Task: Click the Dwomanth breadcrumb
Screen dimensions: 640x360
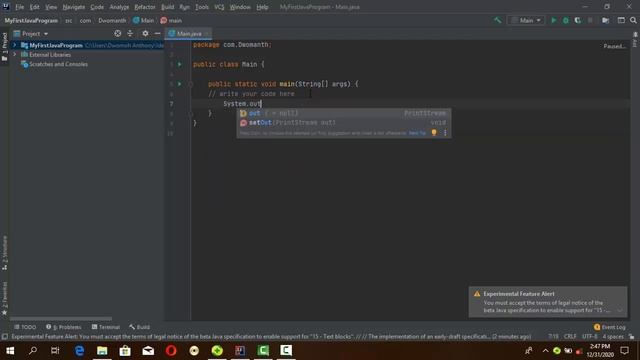Action: (x=112, y=20)
